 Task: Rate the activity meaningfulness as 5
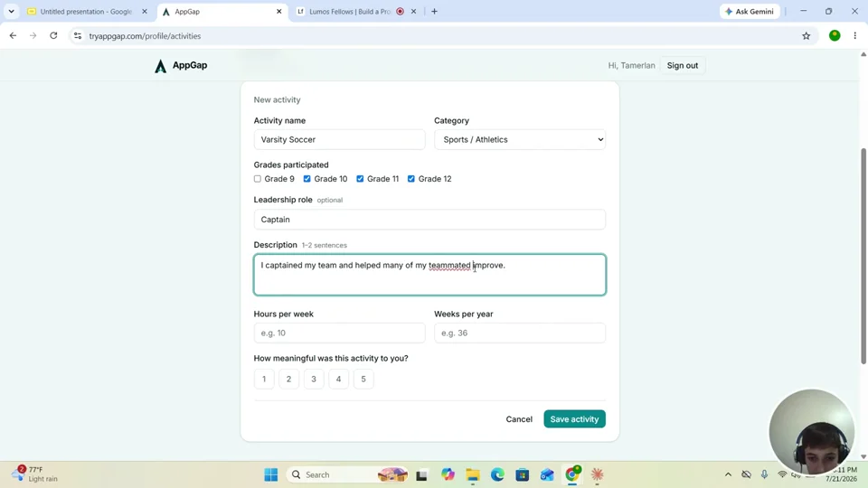pyautogui.click(x=363, y=379)
